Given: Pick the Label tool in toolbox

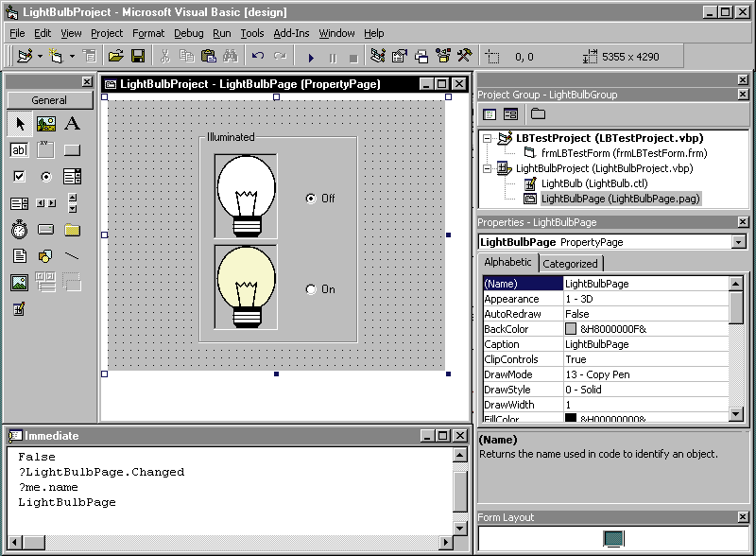Looking at the screenshot, I should [x=72, y=124].
